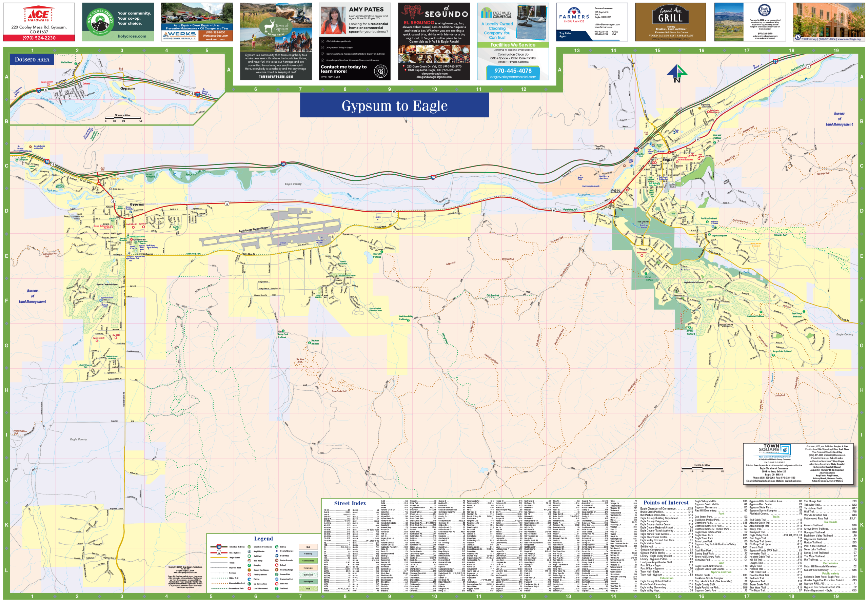Screen dimensions: 868x603
Task: Click the School legend icon
Action: tap(277, 565)
